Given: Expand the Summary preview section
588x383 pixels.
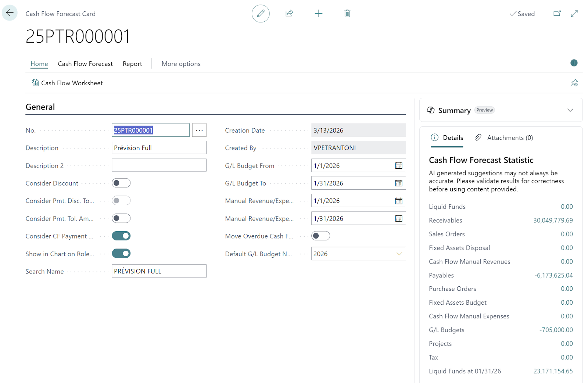Looking at the screenshot, I should point(570,110).
